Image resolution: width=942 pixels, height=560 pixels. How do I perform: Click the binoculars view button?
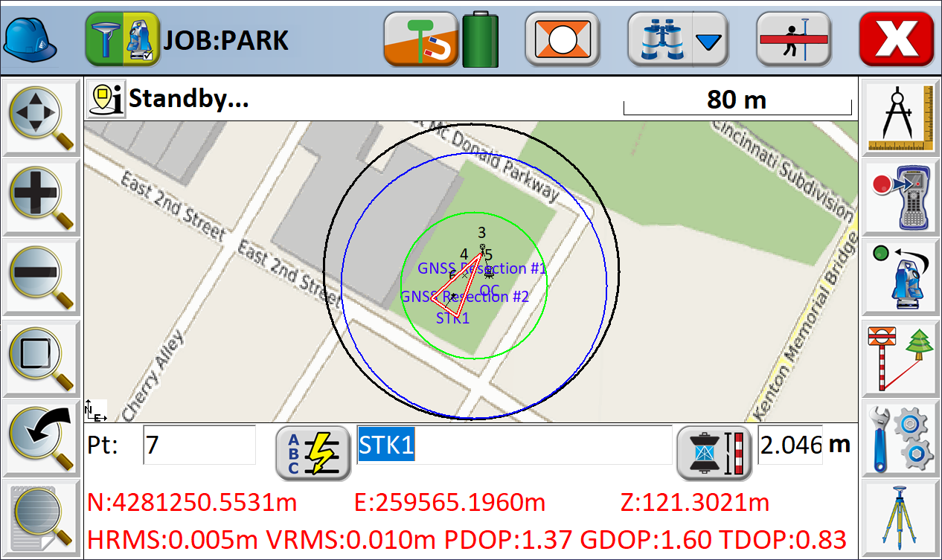[x=659, y=39]
